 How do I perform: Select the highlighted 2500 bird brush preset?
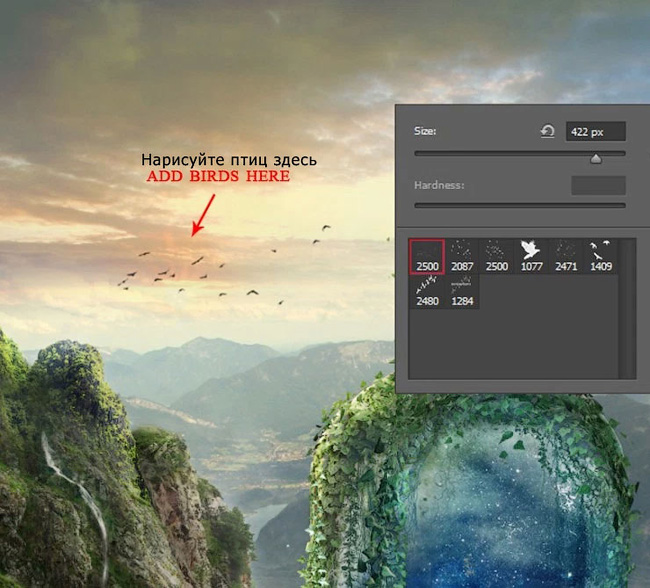point(427,256)
